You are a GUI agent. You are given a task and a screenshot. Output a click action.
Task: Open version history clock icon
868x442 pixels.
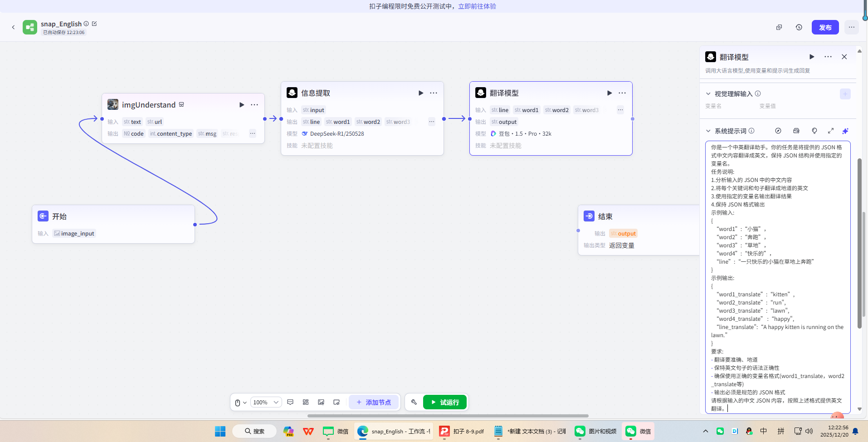(x=799, y=27)
